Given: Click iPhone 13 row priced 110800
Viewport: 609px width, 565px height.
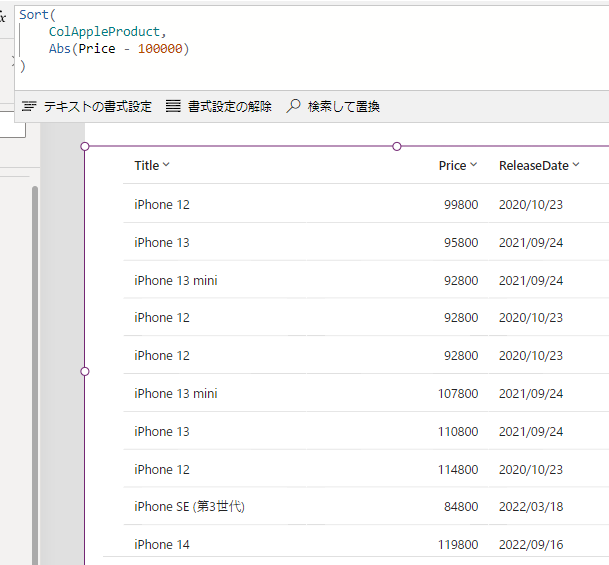Looking at the screenshot, I should pos(366,431).
